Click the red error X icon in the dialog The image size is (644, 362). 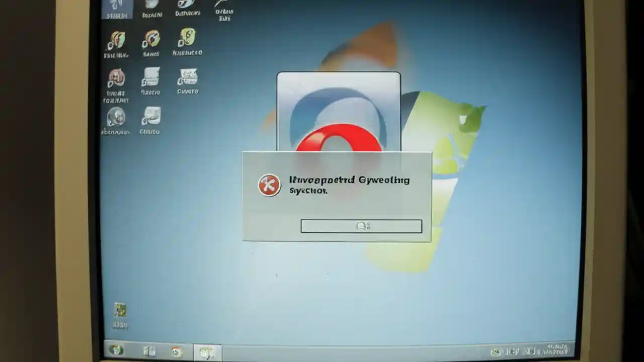269,185
